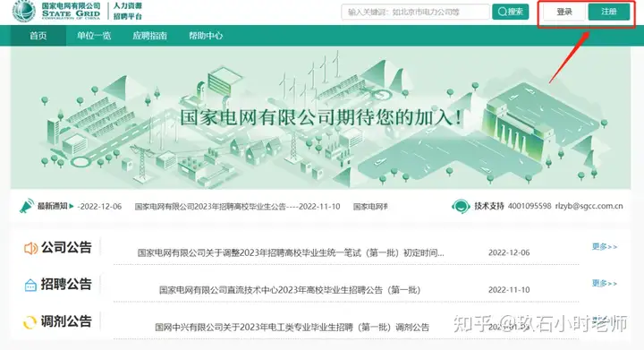Screen dimensions: 644x350
Task: Open 更多>> link for 招聘公告
Action: tap(604, 283)
